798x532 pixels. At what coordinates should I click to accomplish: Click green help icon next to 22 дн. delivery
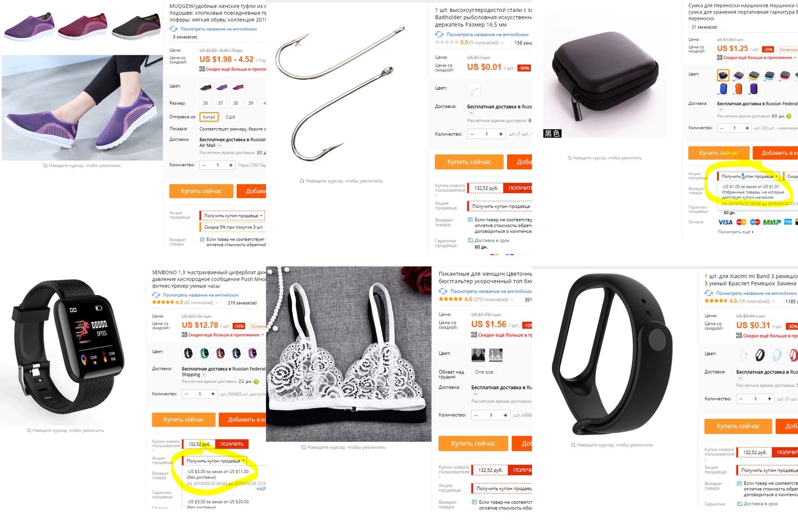click(256, 381)
